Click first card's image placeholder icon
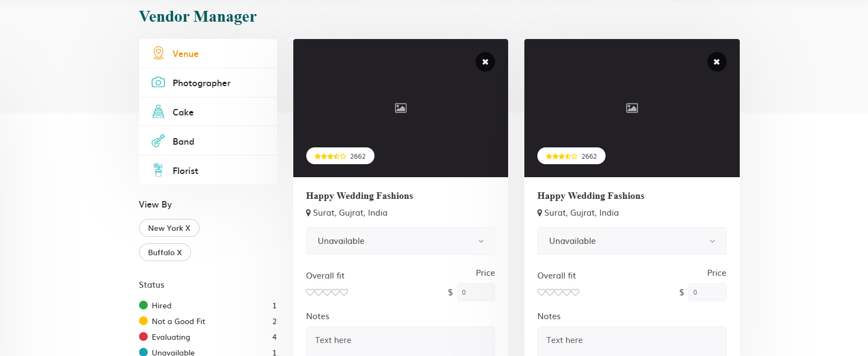 point(400,108)
